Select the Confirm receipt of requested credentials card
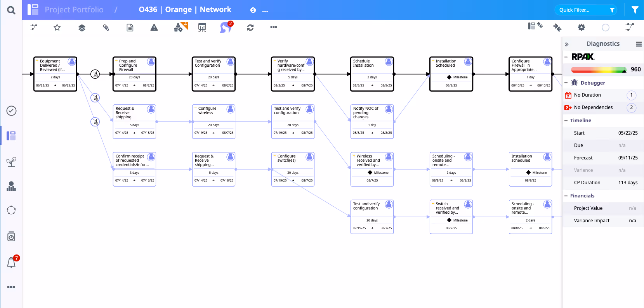 click(135, 169)
